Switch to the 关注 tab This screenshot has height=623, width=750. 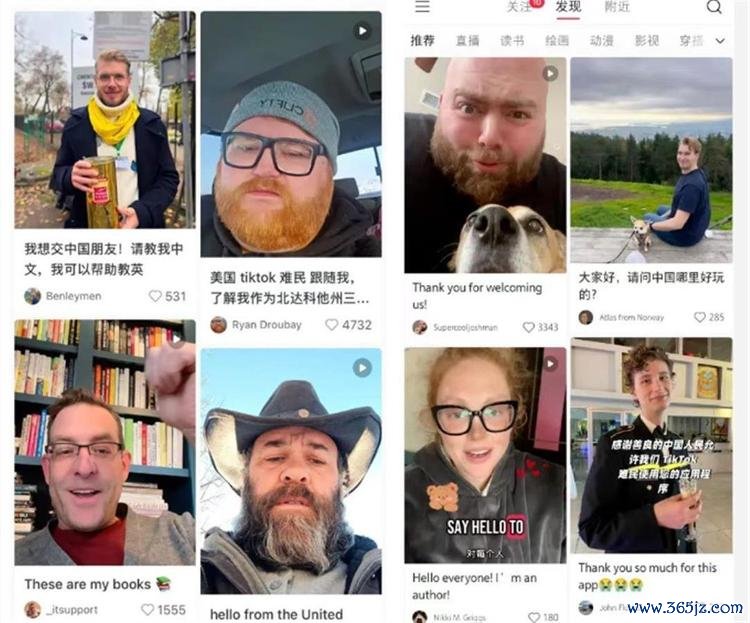(518, 7)
